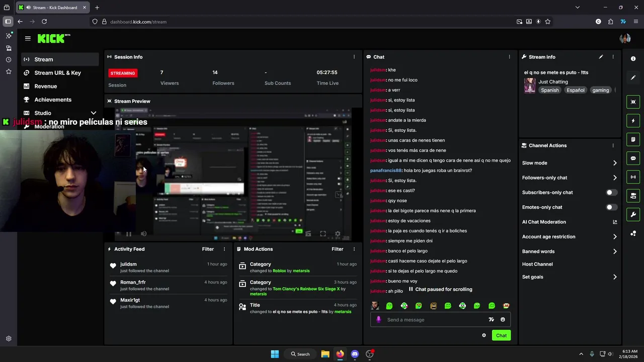
Task: Open chat settings gear beside Chat button
Action: tap(484, 335)
